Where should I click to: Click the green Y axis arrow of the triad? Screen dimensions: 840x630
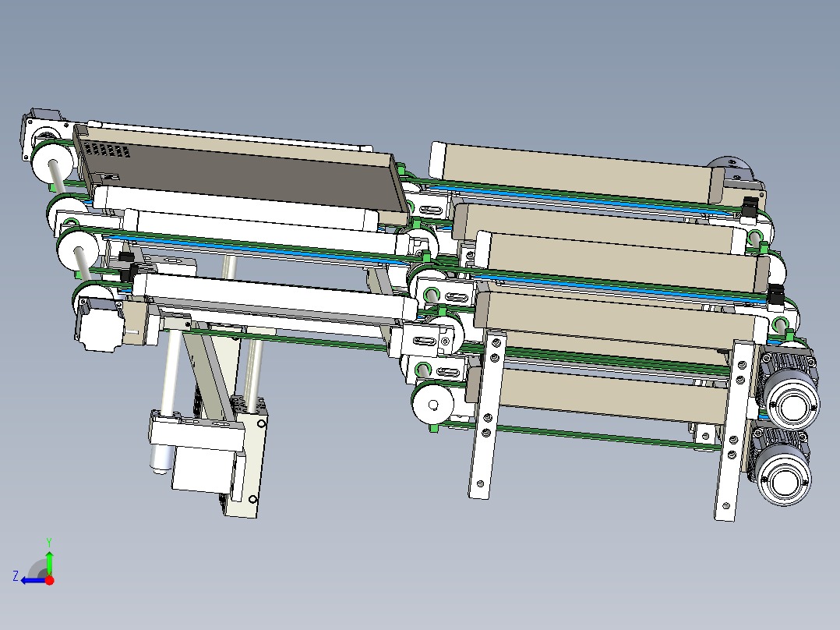click(49, 562)
